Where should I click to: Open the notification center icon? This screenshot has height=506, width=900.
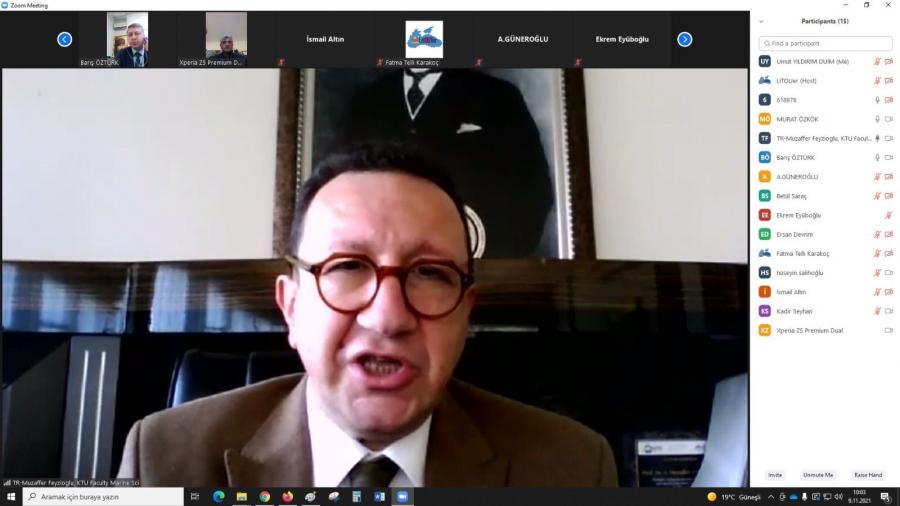(x=885, y=497)
